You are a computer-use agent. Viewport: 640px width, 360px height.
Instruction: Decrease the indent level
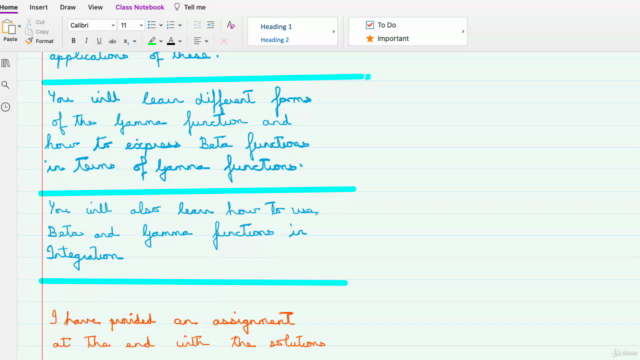click(198, 25)
